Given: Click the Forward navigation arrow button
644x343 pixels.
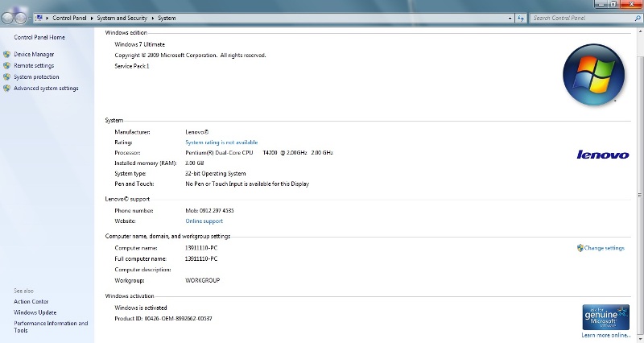Looking at the screenshot, I should point(21,18).
